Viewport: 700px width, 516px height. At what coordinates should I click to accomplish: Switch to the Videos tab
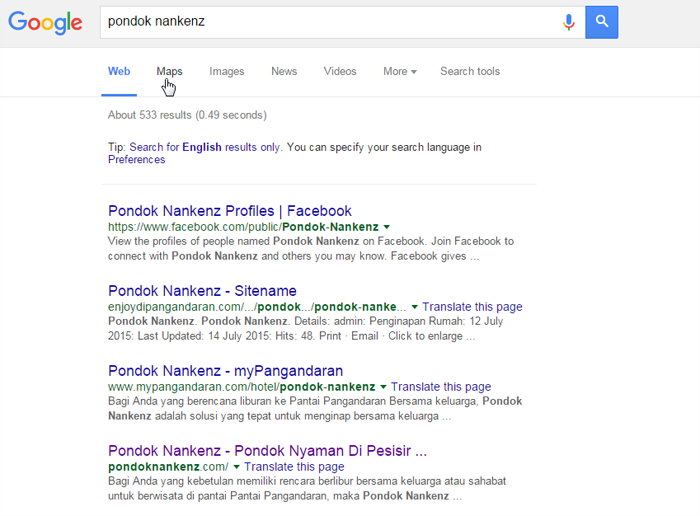pos(340,71)
